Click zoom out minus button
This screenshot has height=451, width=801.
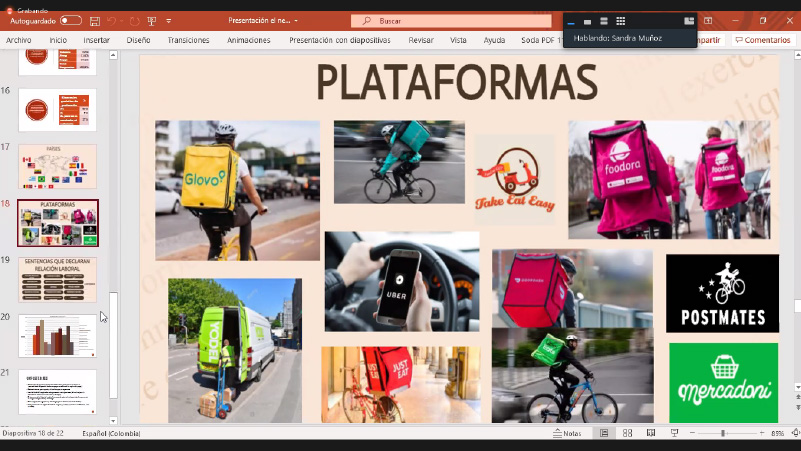(692, 433)
